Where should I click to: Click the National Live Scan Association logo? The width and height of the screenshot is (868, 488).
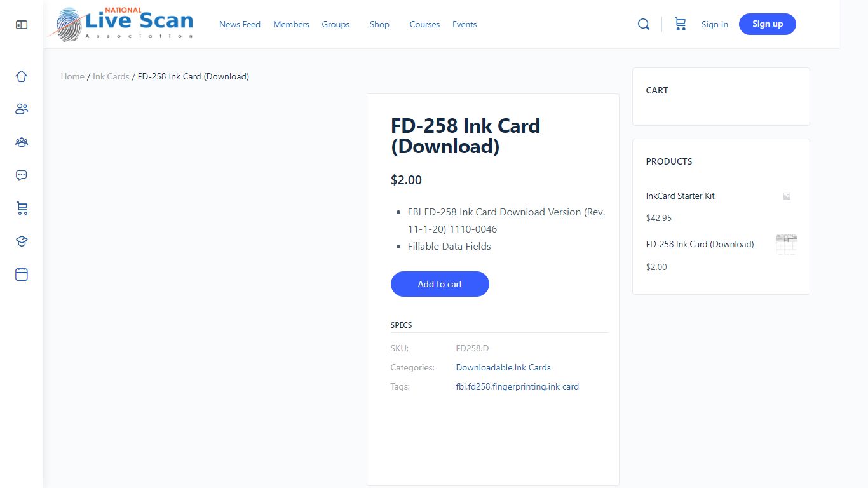click(x=120, y=24)
